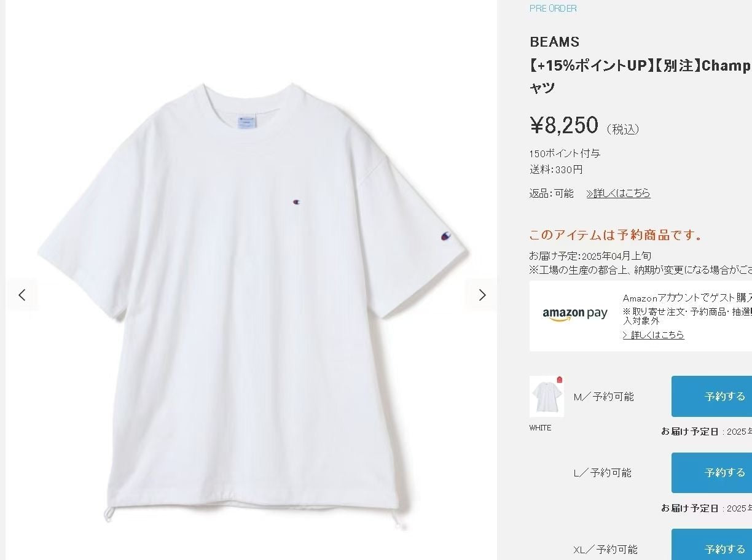The width and height of the screenshot is (752, 560).
Task: Click the Champion logo on the shirt sleeve
Action: tap(445, 236)
